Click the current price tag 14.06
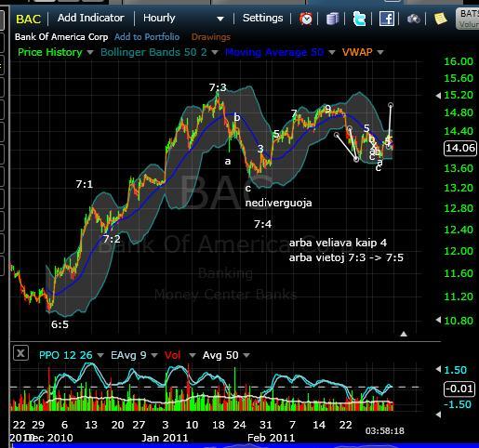This screenshot has width=479, height=448. [460, 148]
